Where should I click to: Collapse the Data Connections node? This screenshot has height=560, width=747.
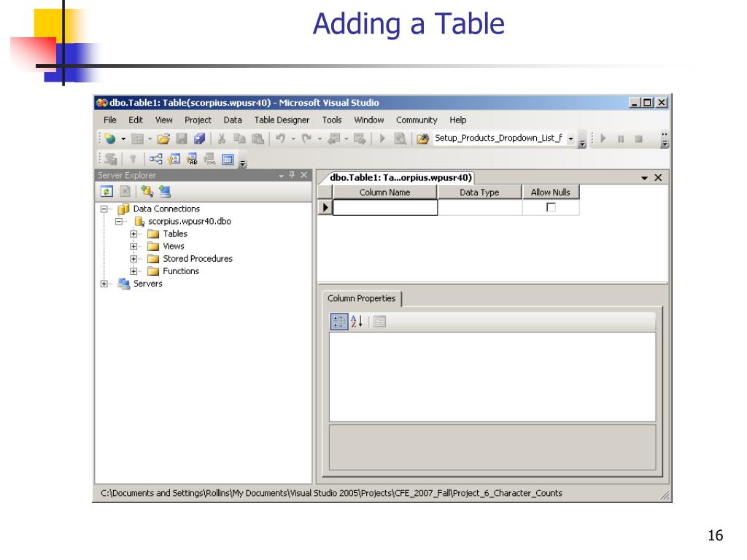click(104, 209)
